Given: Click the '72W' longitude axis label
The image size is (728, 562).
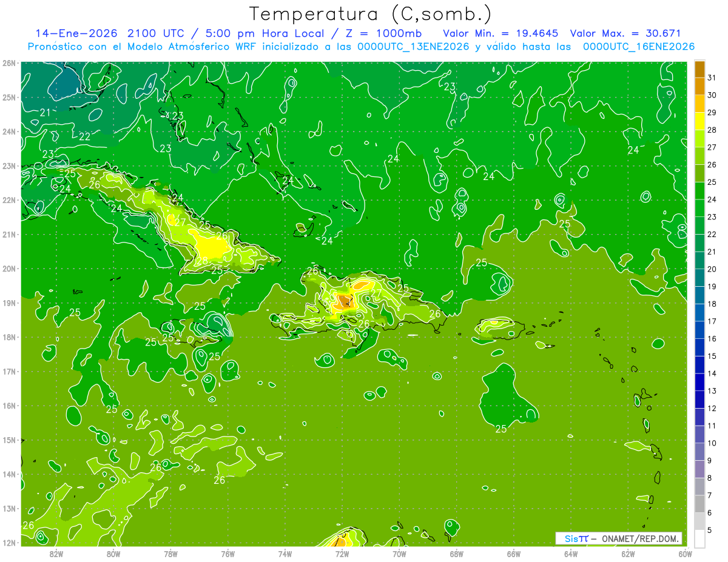Looking at the screenshot, I should (342, 554).
